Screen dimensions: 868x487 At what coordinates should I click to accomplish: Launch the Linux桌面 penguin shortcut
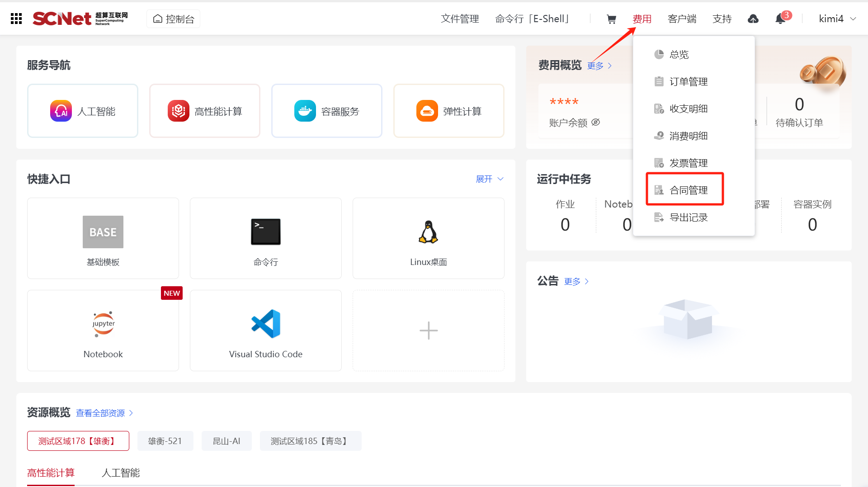pos(428,238)
